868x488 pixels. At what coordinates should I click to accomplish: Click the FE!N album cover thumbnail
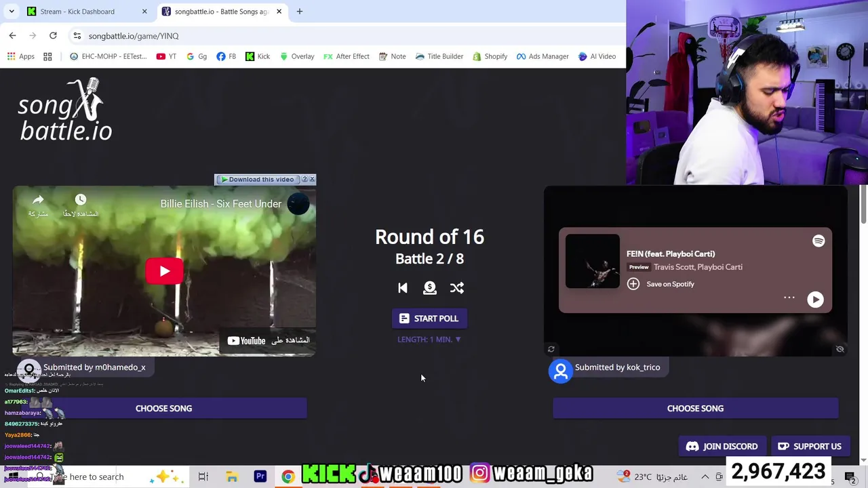pos(593,262)
